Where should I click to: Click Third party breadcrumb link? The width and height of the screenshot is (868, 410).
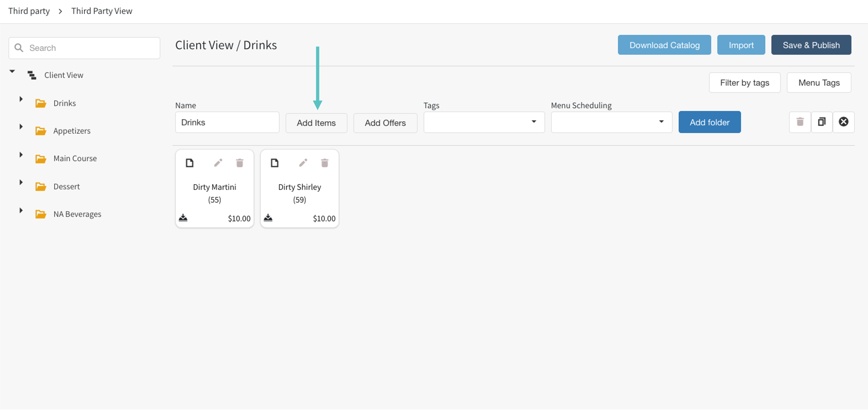tap(29, 11)
